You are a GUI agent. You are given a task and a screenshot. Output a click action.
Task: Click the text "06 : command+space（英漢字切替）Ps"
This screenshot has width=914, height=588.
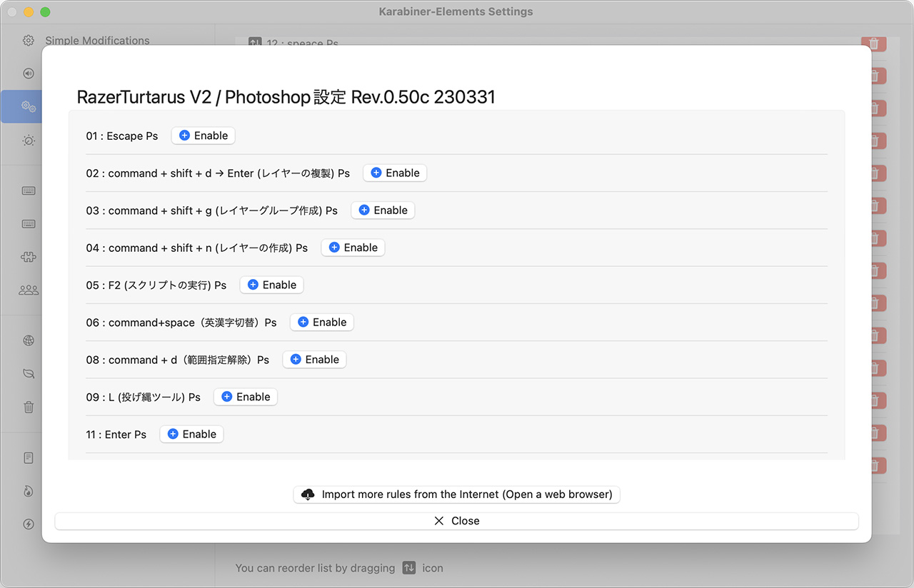181,323
